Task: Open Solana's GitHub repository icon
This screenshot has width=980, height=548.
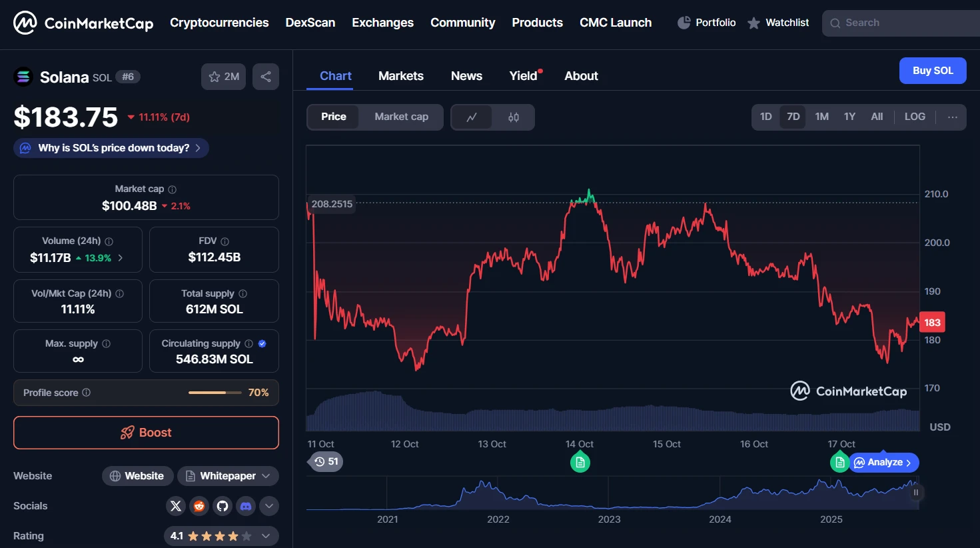Action: click(x=223, y=506)
